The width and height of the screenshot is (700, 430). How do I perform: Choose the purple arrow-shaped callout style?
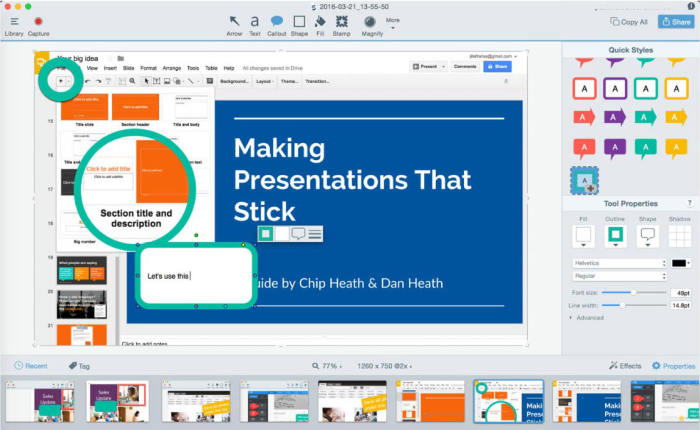[615, 117]
